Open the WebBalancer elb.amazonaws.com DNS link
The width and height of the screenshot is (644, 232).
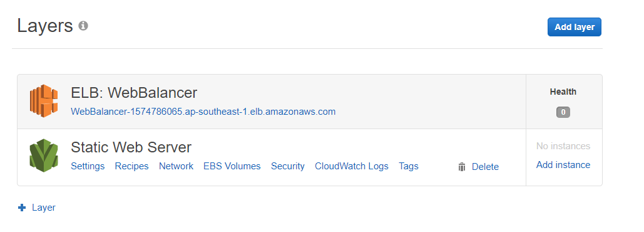pyautogui.click(x=203, y=112)
